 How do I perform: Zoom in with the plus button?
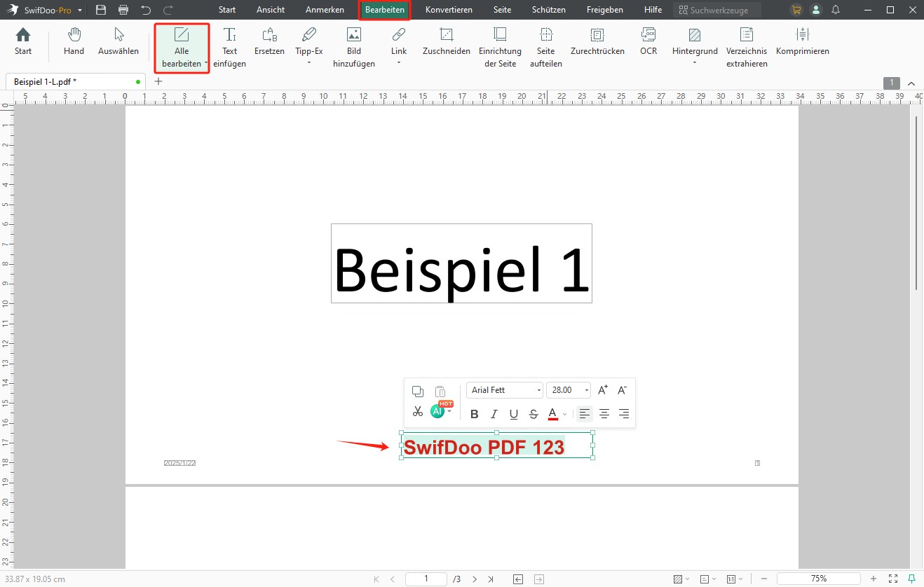pyautogui.click(x=874, y=579)
